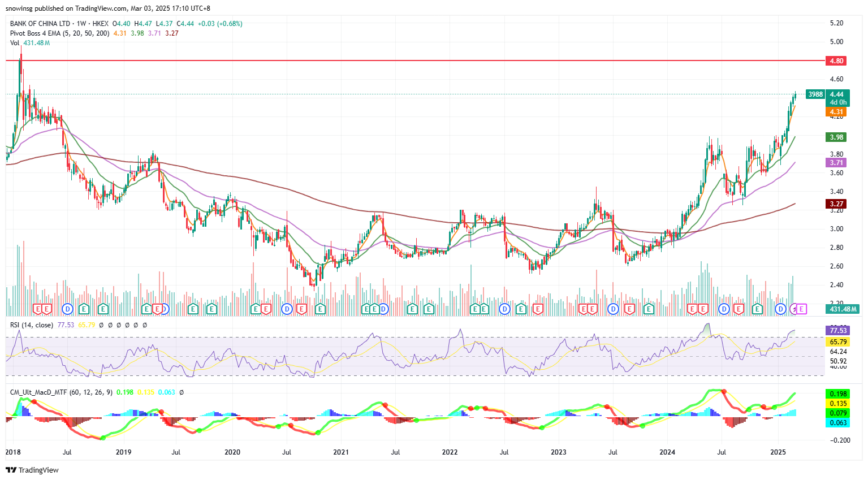The height and width of the screenshot is (480, 868).
Task: Click the C4.44 close value in header
Action: click(x=185, y=24)
